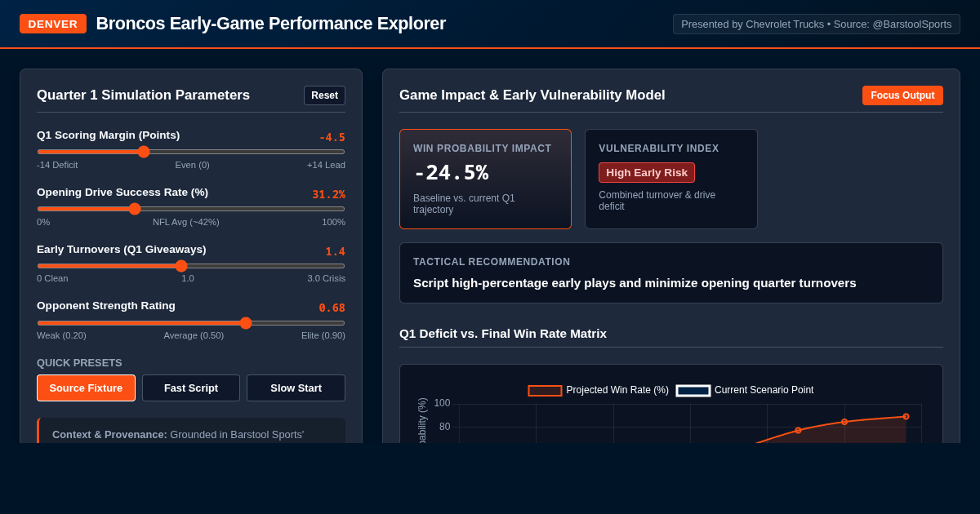Toggle the Current Scenario Point legend swatch
980x514 pixels.
tap(693, 391)
